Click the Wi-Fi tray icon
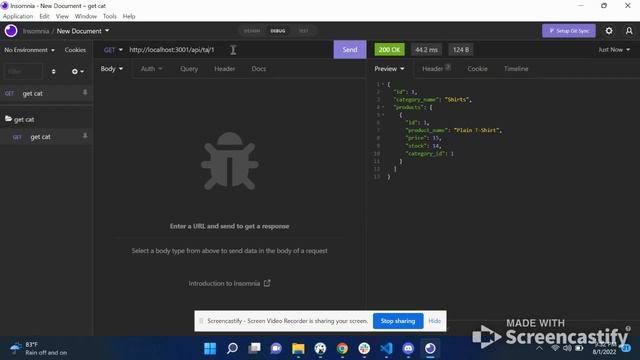Screen dimensions: 640x360 pos(555,348)
